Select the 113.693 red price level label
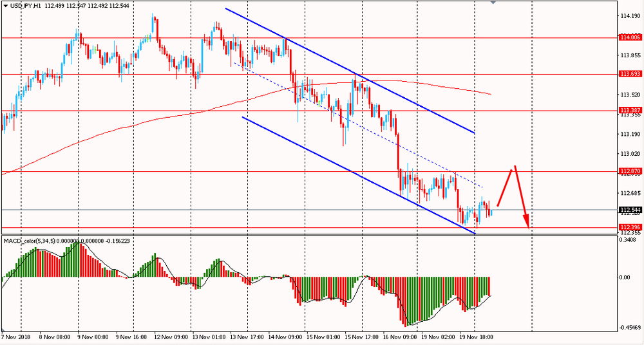Screen dimensions: 644x345 pos(630,74)
